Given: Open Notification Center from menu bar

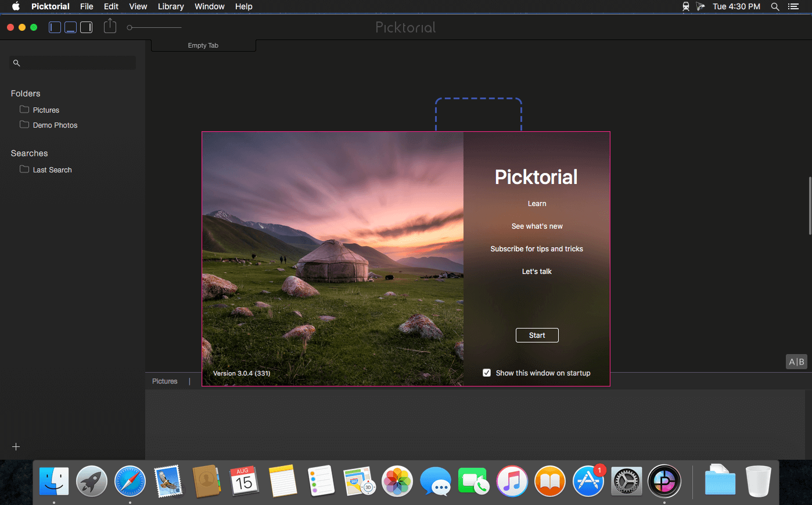Looking at the screenshot, I should (793, 6).
